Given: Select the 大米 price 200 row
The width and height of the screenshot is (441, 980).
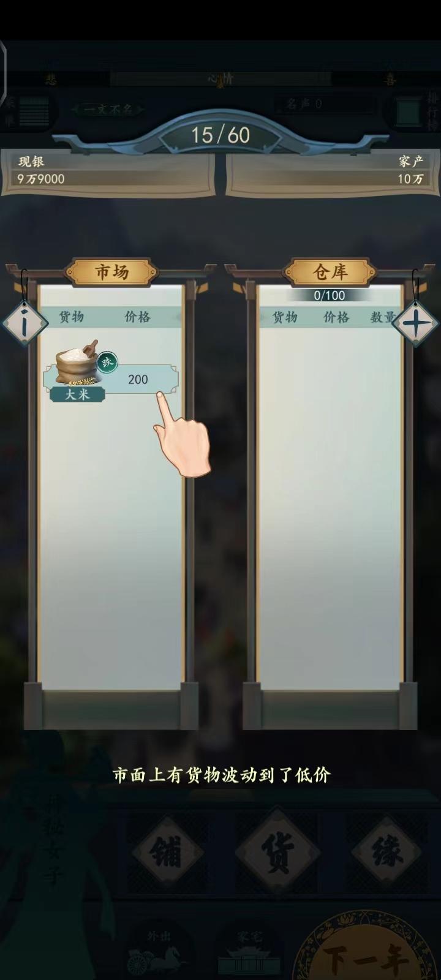Looking at the screenshot, I should coord(111,380).
